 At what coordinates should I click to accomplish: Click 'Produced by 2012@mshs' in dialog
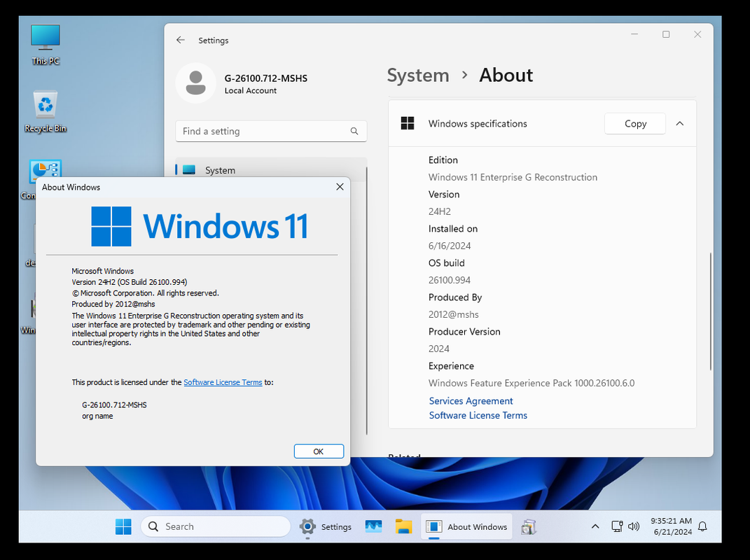click(x=113, y=304)
